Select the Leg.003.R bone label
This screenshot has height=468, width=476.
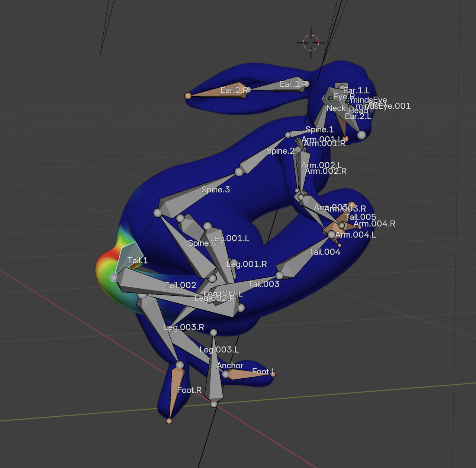[184, 327]
